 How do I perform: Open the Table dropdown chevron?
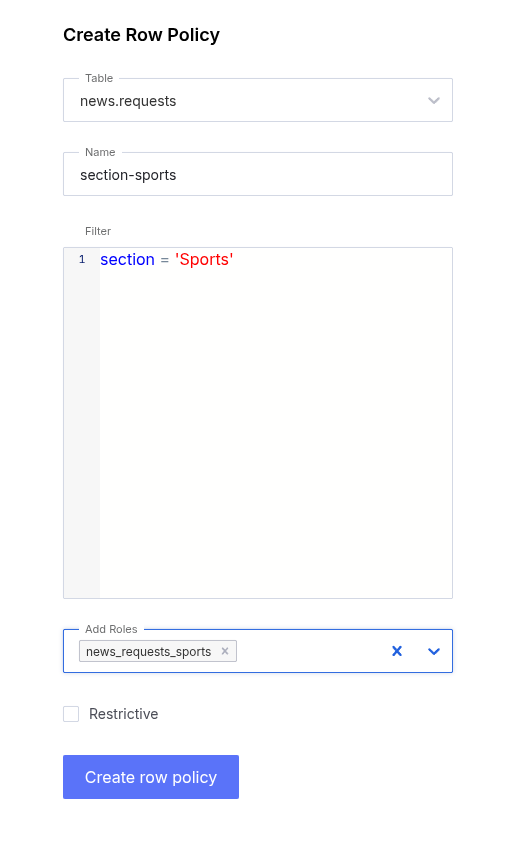(434, 100)
